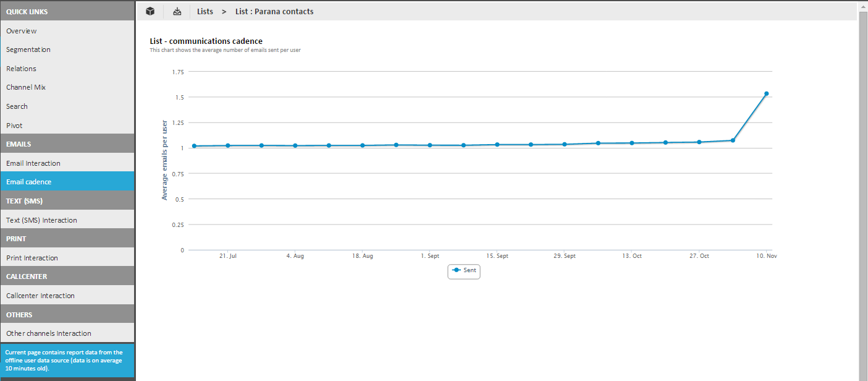The height and width of the screenshot is (381, 868).
Task: Select the Email cadence menu item
Action: [x=29, y=182]
